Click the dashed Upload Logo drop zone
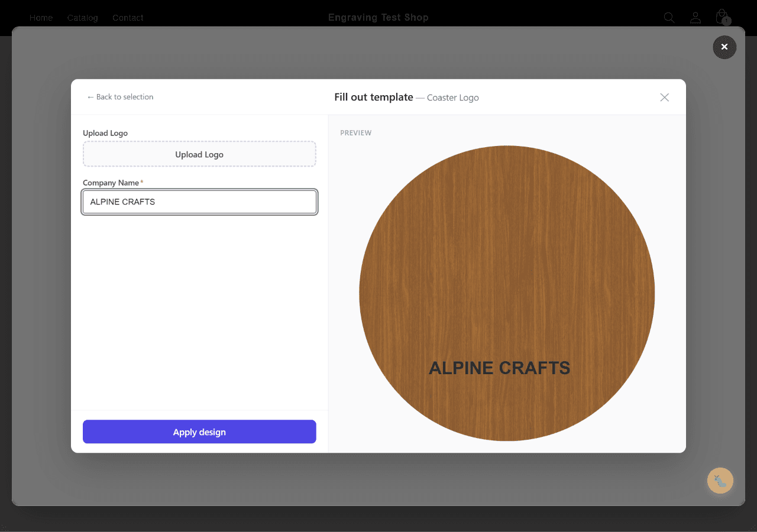757x532 pixels. pos(199,154)
